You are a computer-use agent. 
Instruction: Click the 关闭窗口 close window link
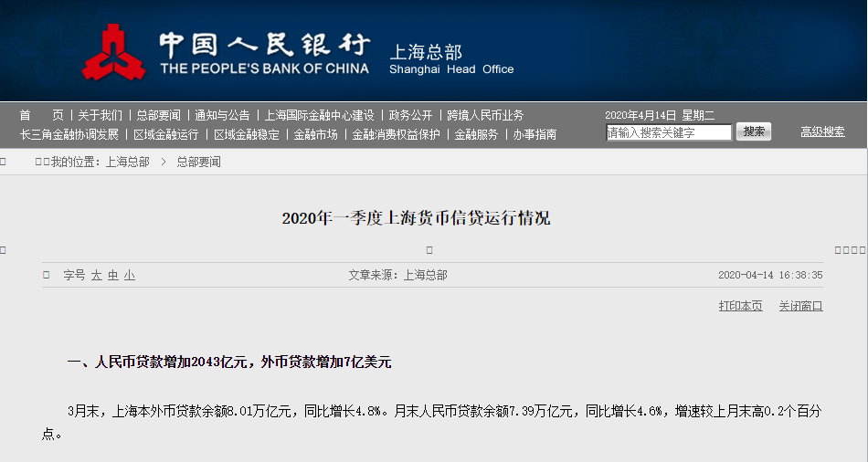[x=801, y=306]
